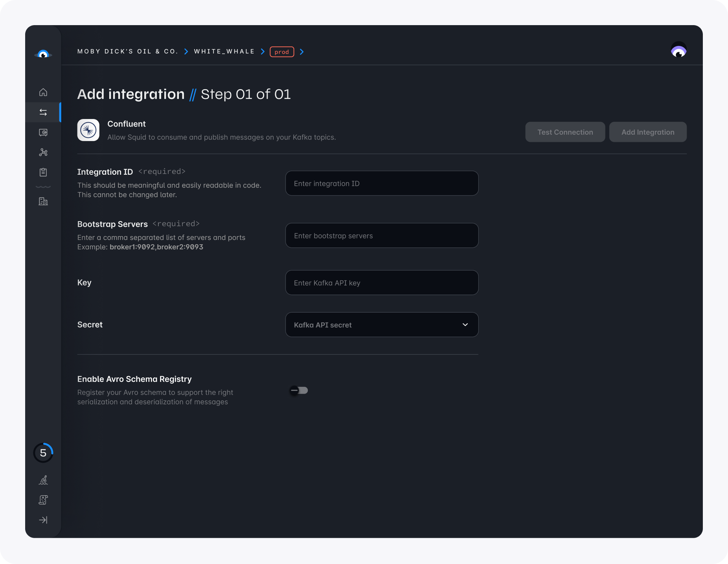Click the 'Integration ID' label
Viewport: 728px width, 564px height.
[x=105, y=172]
